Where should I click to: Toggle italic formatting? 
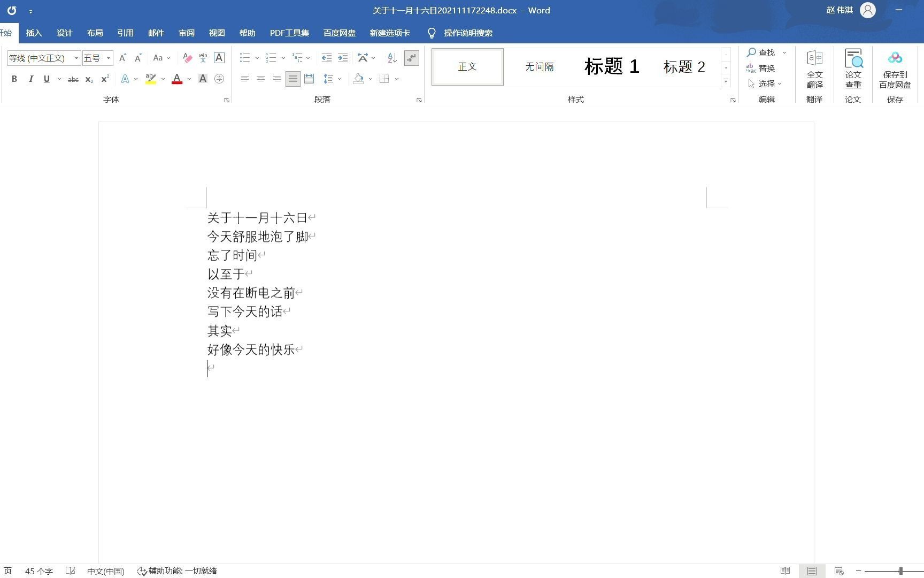coord(30,79)
